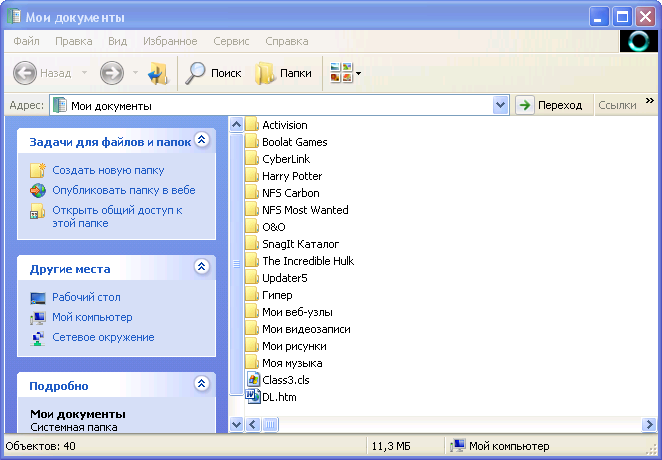Select the Updater5 folder name
This screenshot has height=460, width=662.
pyautogui.click(x=285, y=278)
